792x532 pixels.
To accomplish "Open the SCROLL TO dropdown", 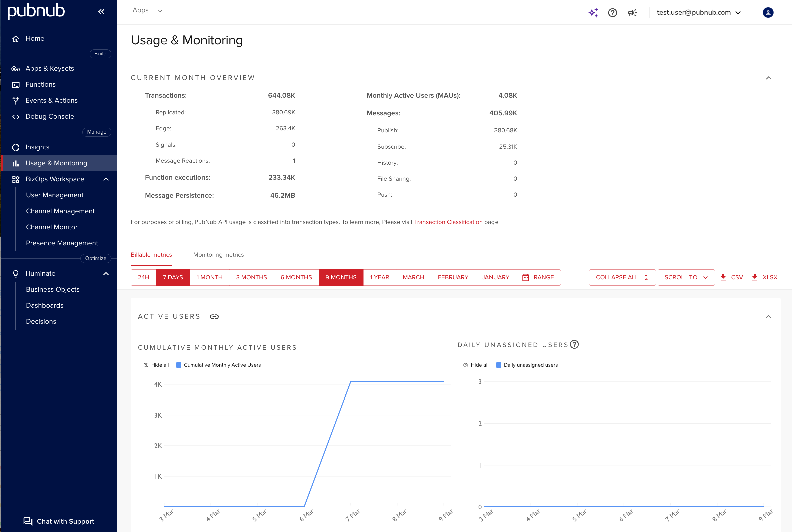I will tap(685, 277).
